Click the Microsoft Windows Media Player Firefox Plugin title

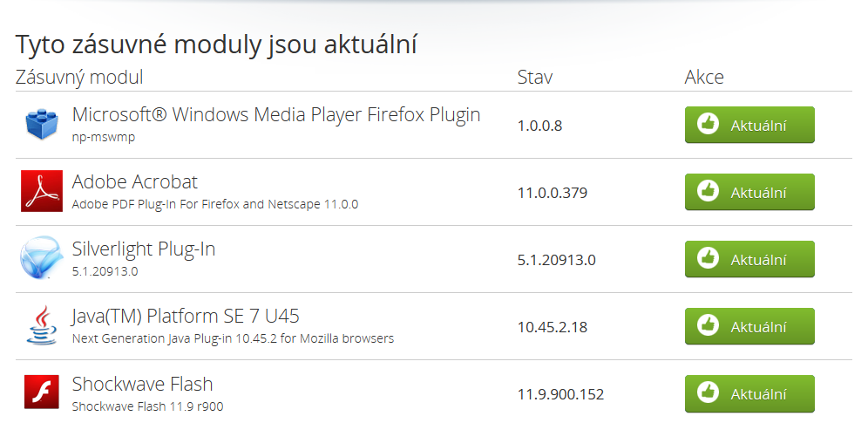(x=275, y=115)
